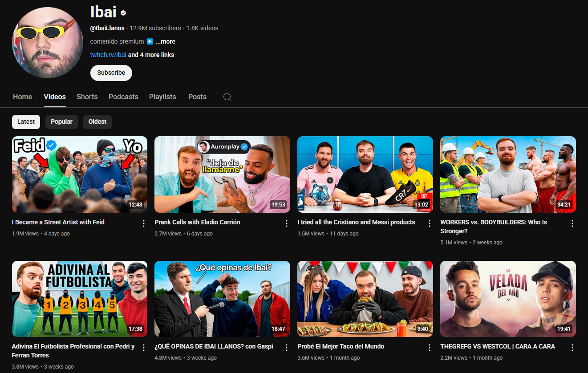The width and height of the screenshot is (588, 373).
Task: Play the Feid street artist video thumbnail
Action: point(80,174)
